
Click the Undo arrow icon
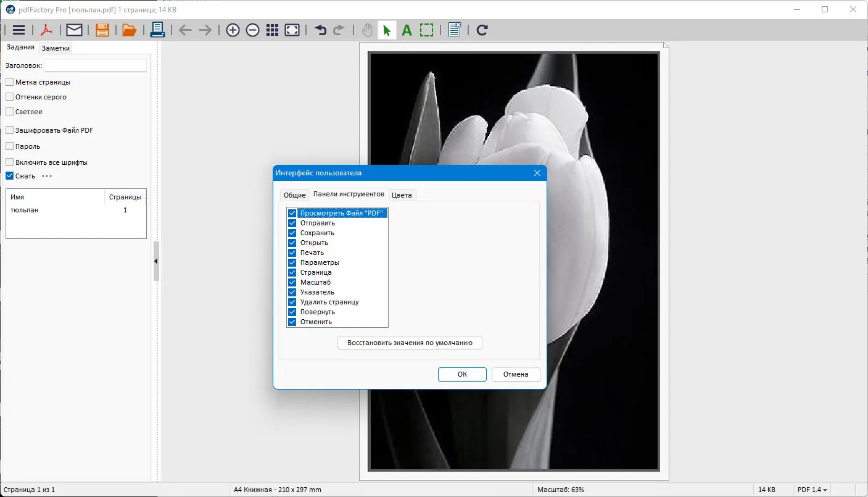tap(320, 30)
